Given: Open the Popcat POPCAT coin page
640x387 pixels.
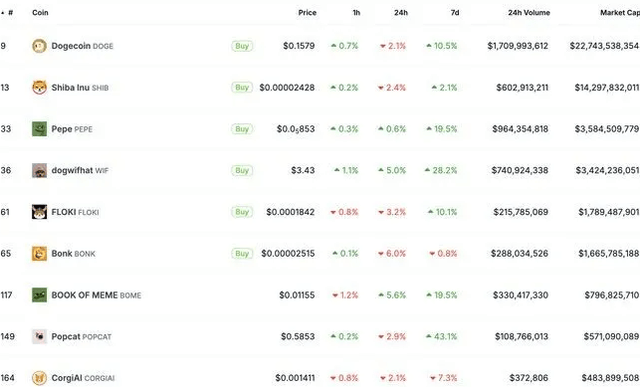Looking at the screenshot, I should point(81,336).
